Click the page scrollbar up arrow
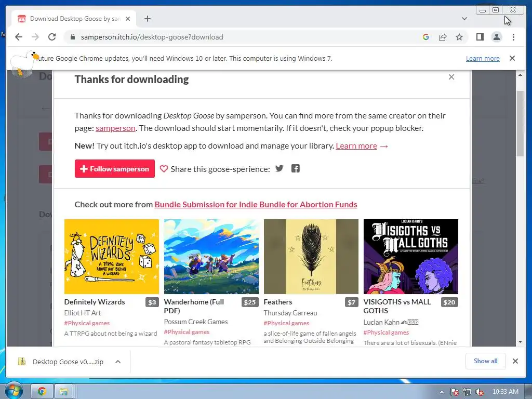Screen dimensions: 532x399 pos(520,75)
